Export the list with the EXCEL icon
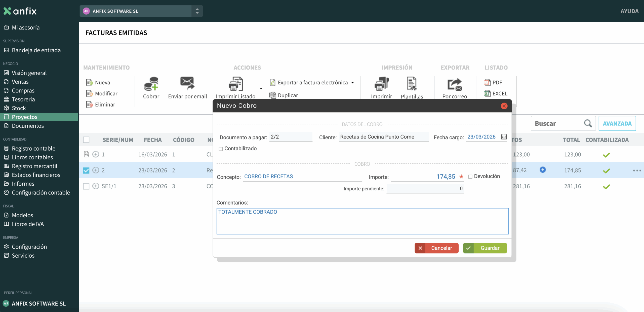This screenshot has width=644, height=312. 487,93
